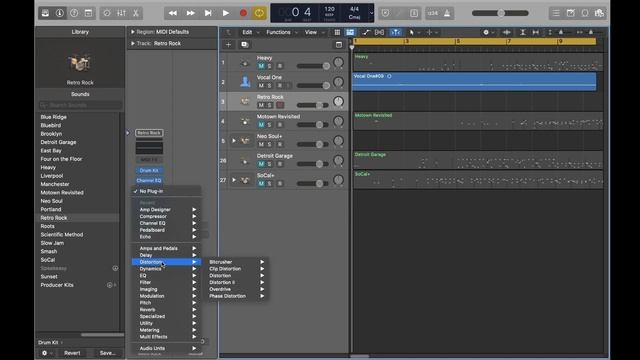Open the LCD display mode dropdown arrow

pos(371,13)
